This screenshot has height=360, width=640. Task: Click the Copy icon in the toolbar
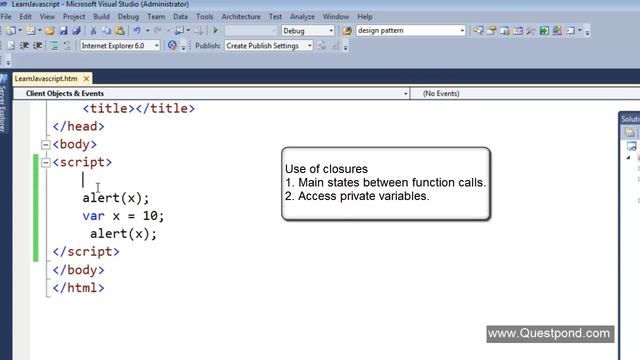click(107, 31)
